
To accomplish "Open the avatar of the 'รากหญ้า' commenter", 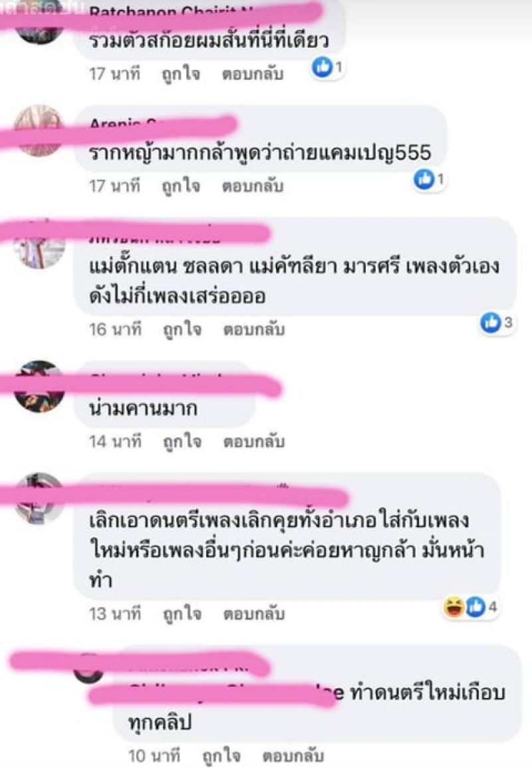I will [x=39, y=131].
